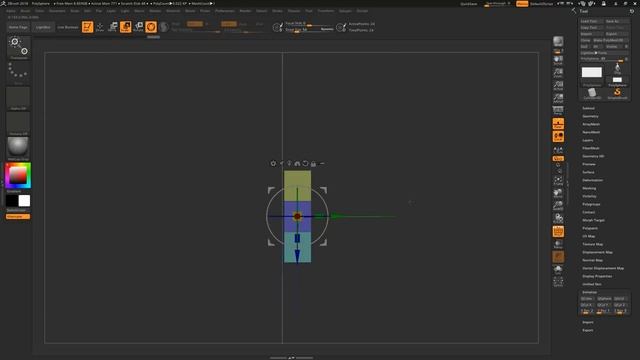
Task: Click the right shelf Move view icon
Action: pyautogui.click(x=558, y=193)
